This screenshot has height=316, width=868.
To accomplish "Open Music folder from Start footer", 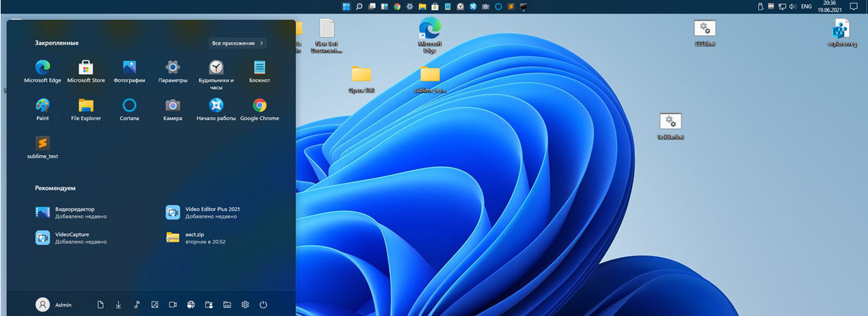I will pyautogui.click(x=136, y=305).
